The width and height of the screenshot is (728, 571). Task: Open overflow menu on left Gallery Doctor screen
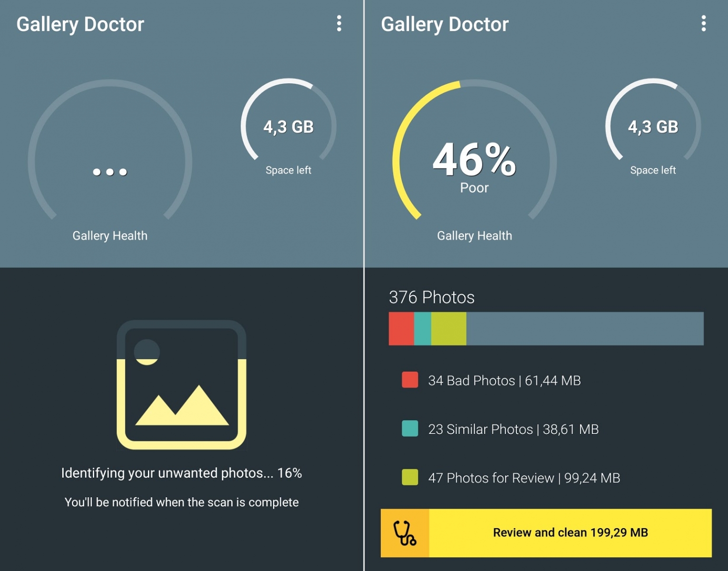coord(339,23)
